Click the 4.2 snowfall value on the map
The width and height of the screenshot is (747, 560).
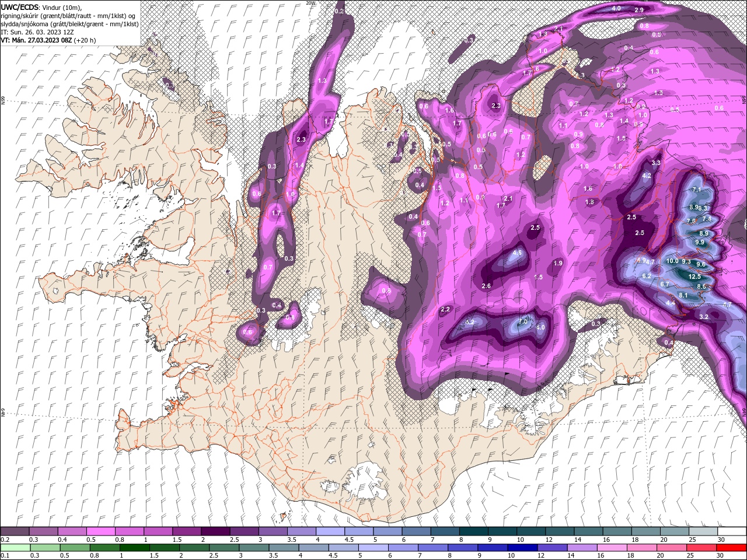pos(646,176)
